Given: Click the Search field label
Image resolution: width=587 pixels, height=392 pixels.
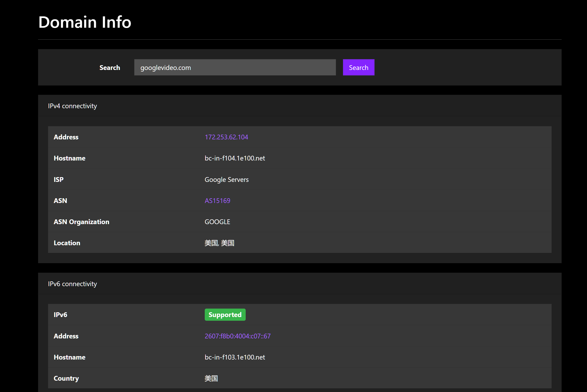Looking at the screenshot, I should click(110, 68).
